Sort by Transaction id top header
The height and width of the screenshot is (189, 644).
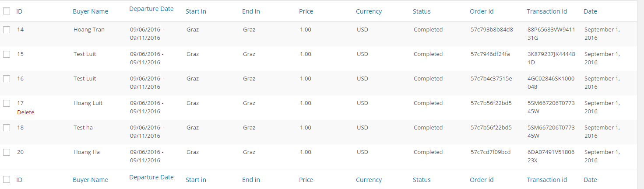click(x=547, y=11)
